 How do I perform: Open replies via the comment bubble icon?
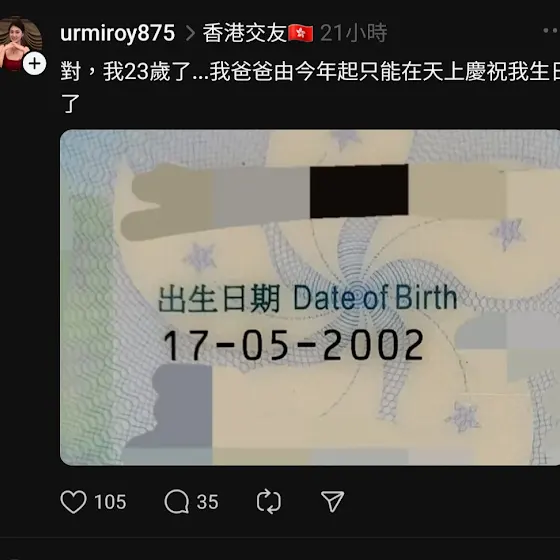click(x=176, y=501)
